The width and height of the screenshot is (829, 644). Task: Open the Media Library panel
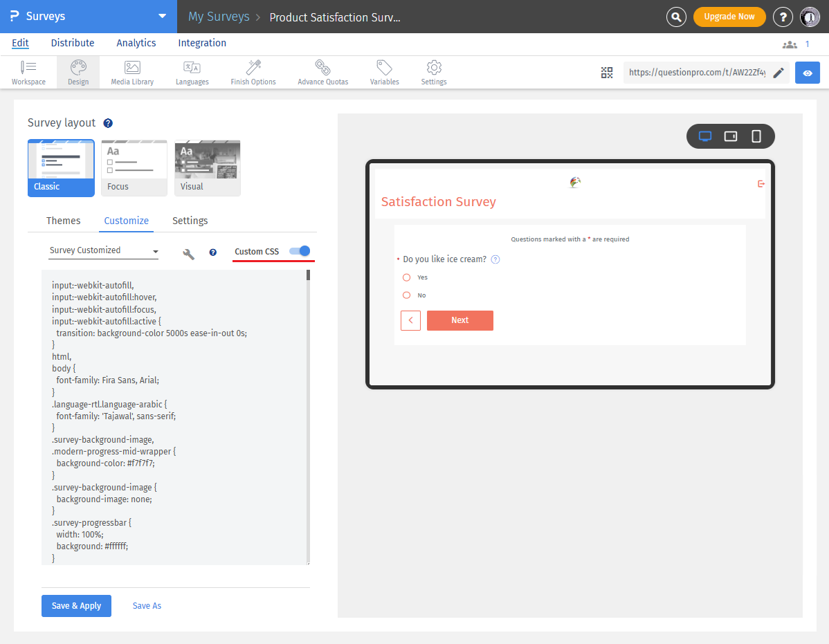(x=131, y=72)
